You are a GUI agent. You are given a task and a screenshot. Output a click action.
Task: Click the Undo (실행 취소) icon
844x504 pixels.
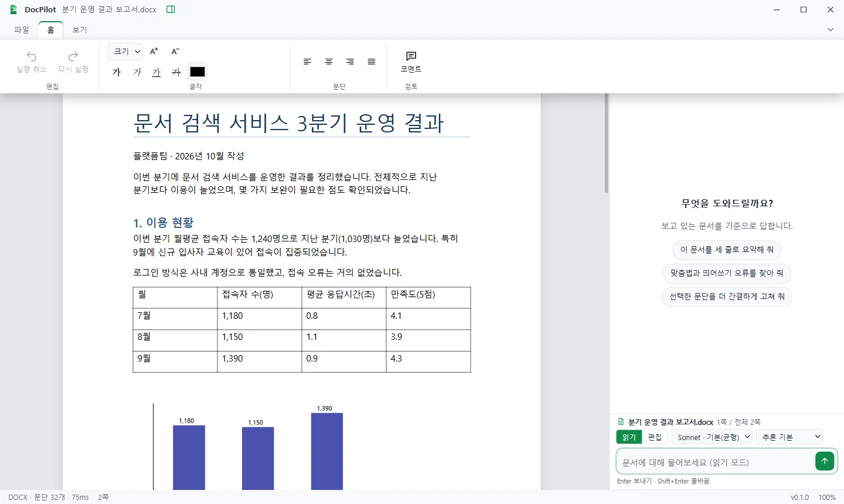(x=32, y=56)
